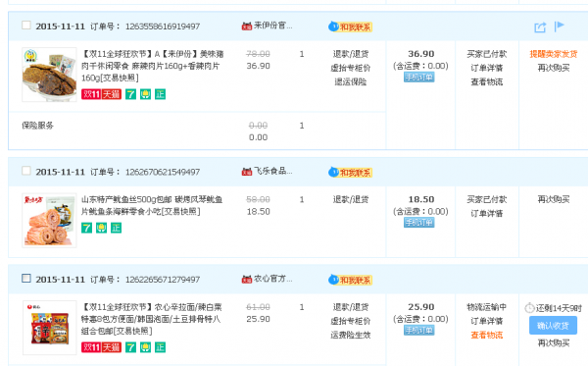This screenshot has width=588, height=366.
Task: Click the shield badge under 来伊份 product
Action: pos(145,94)
